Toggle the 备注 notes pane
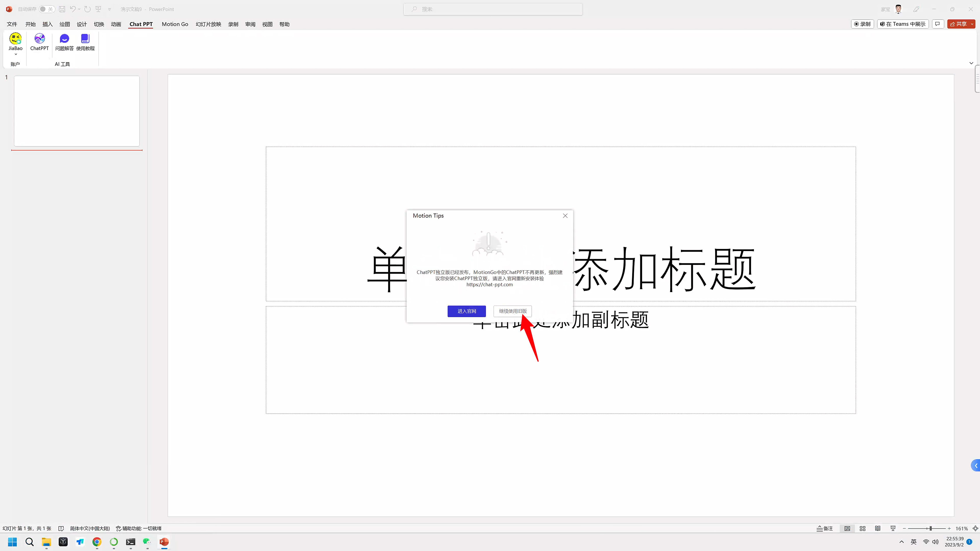 [825, 528]
